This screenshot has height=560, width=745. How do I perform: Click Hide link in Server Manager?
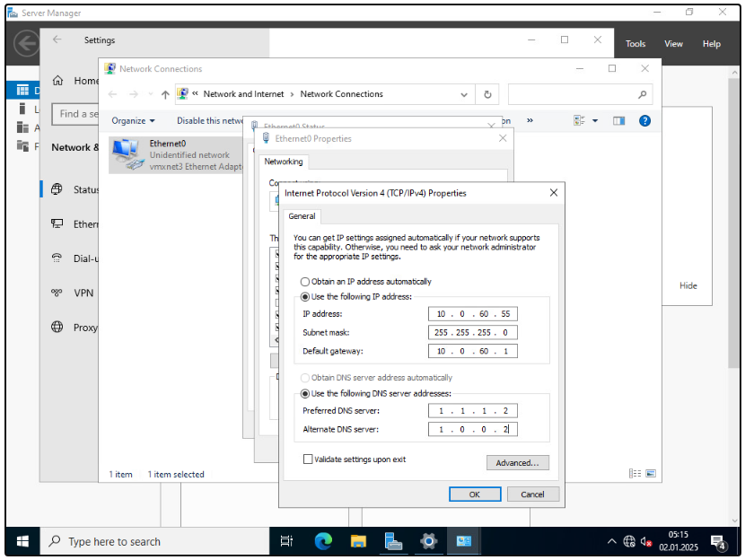(x=688, y=285)
